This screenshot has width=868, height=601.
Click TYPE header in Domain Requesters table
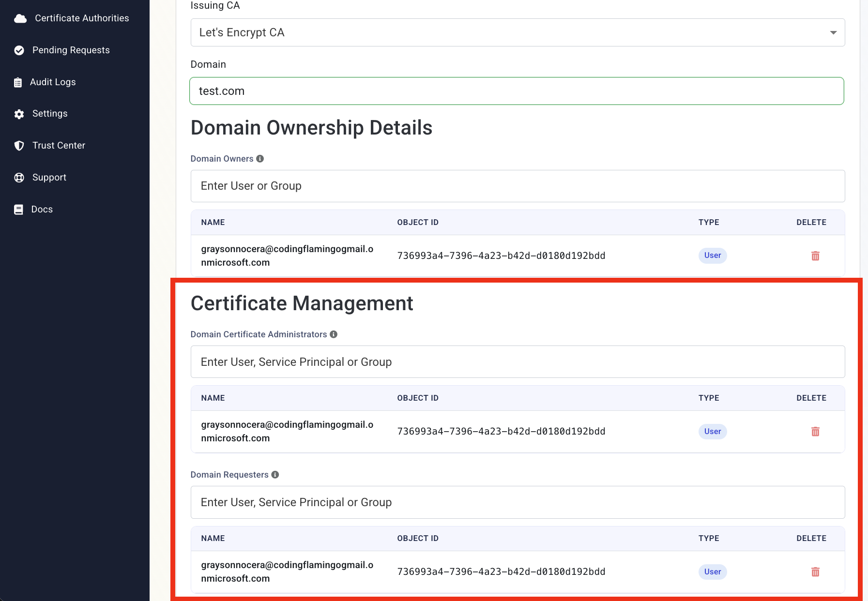(x=709, y=539)
